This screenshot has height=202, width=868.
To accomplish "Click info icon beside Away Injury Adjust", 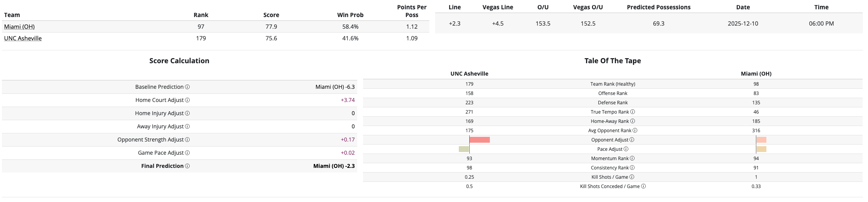I will click(x=187, y=126).
